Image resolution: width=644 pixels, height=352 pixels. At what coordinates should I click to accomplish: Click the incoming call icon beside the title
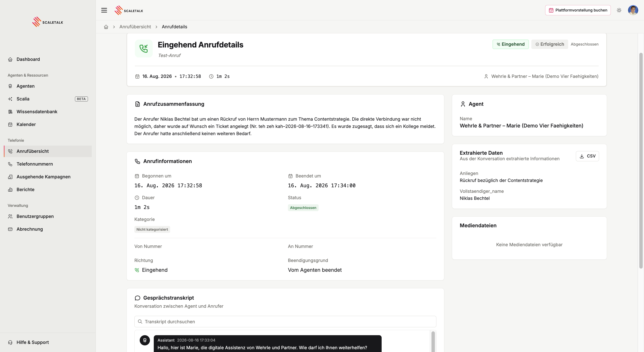[144, 49]
